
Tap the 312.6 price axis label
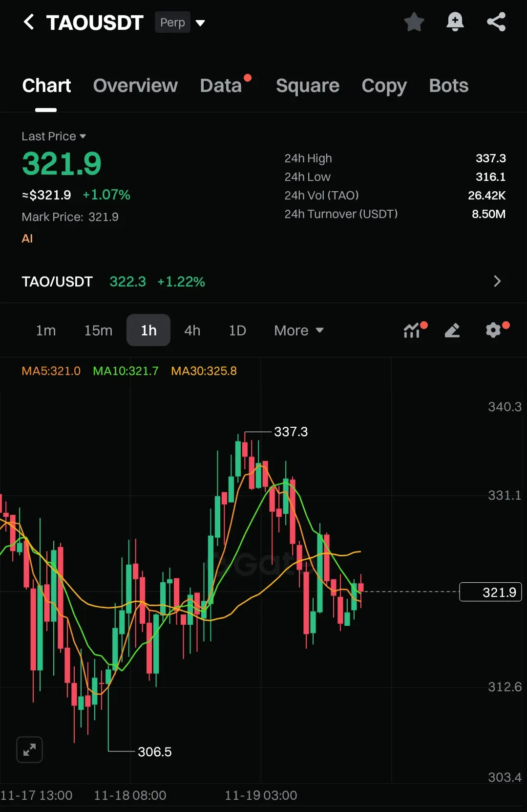point(505,687)
